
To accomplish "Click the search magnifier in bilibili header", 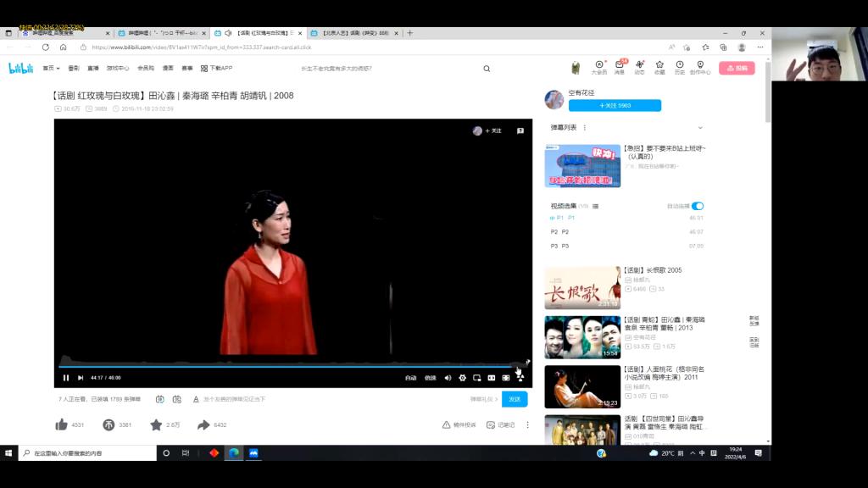I will [487, 69].
